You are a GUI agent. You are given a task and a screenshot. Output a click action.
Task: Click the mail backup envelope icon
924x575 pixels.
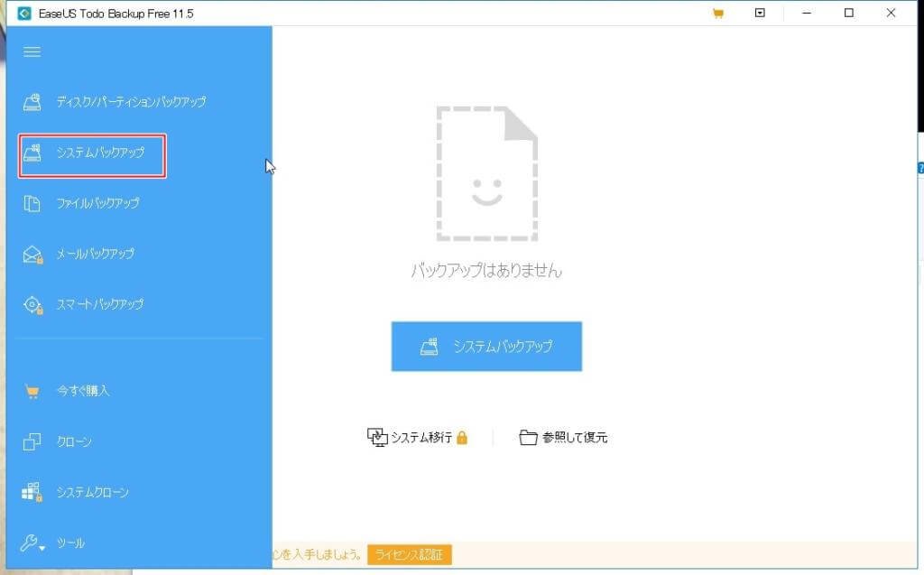pos(32,255)
